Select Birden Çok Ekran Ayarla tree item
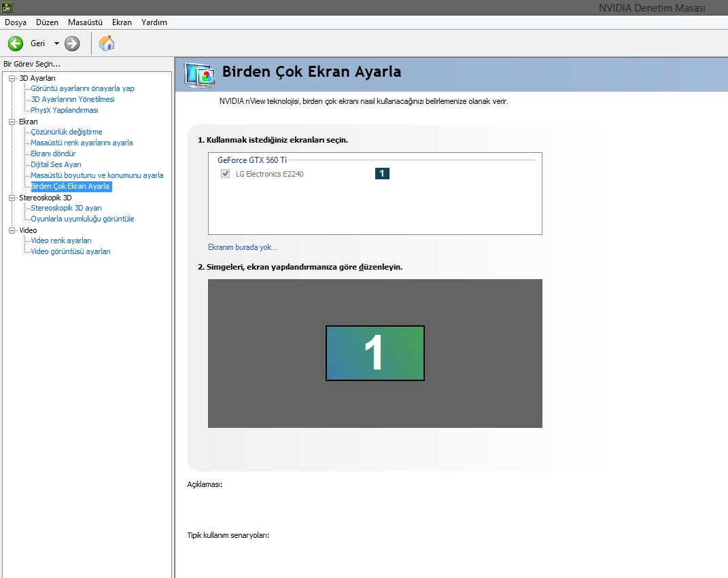The image size is (728, 578). click(71, 187)
